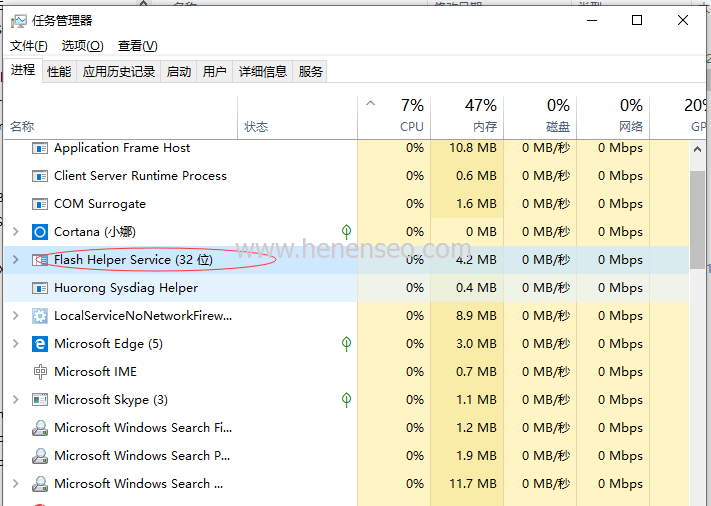
Task: Switch to the 启动 tab
Action: click(179, 71)
